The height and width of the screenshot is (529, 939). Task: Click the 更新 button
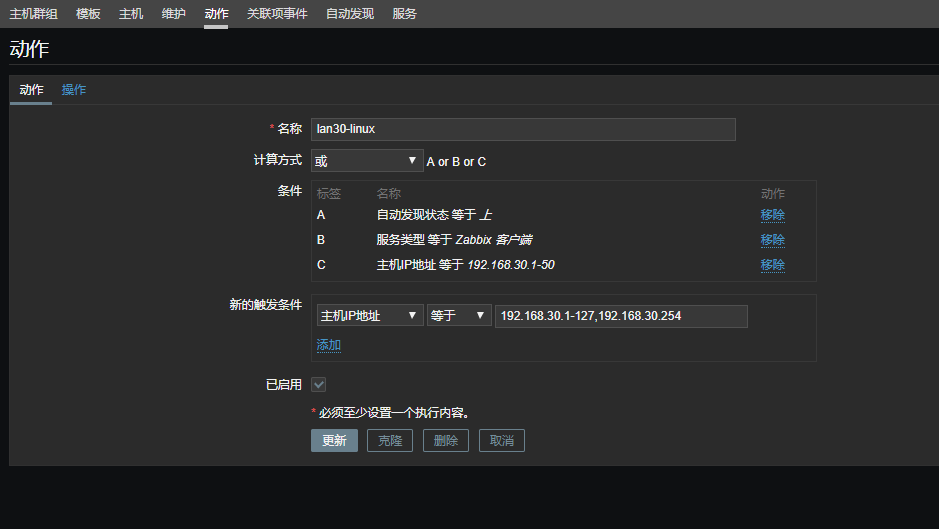[334, 440]
